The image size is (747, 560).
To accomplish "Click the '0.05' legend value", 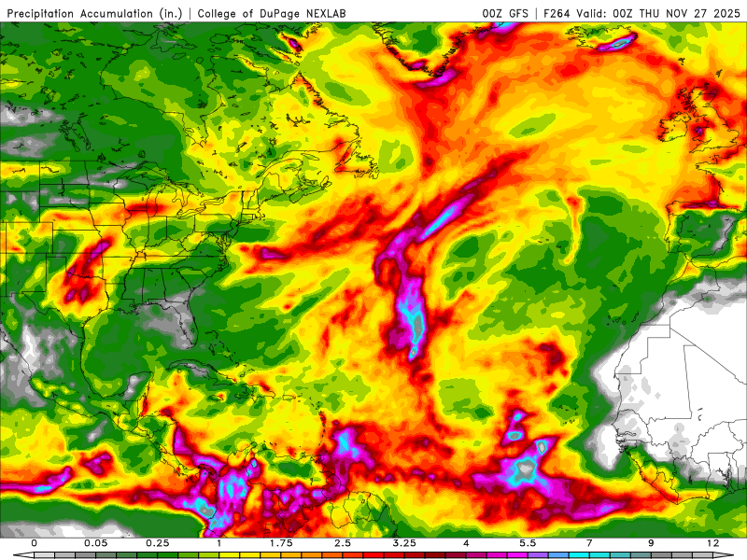I will click(x=96, y=543).
